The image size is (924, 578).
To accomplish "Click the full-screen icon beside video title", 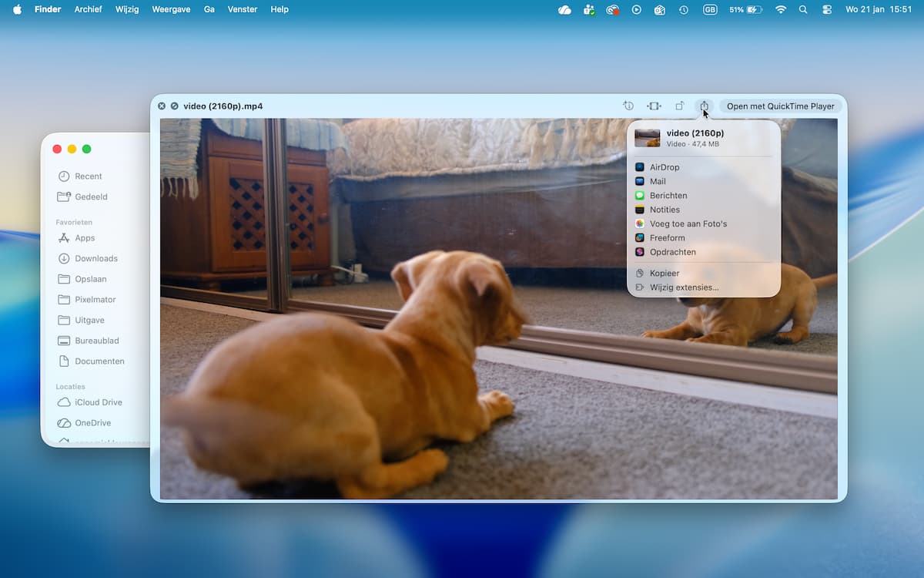I will point(175,106).
